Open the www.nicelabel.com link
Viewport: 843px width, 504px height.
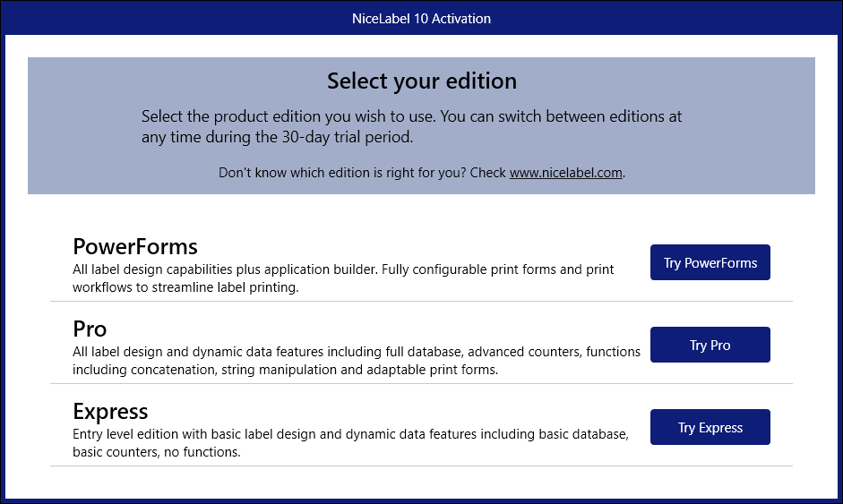(565, 173)
